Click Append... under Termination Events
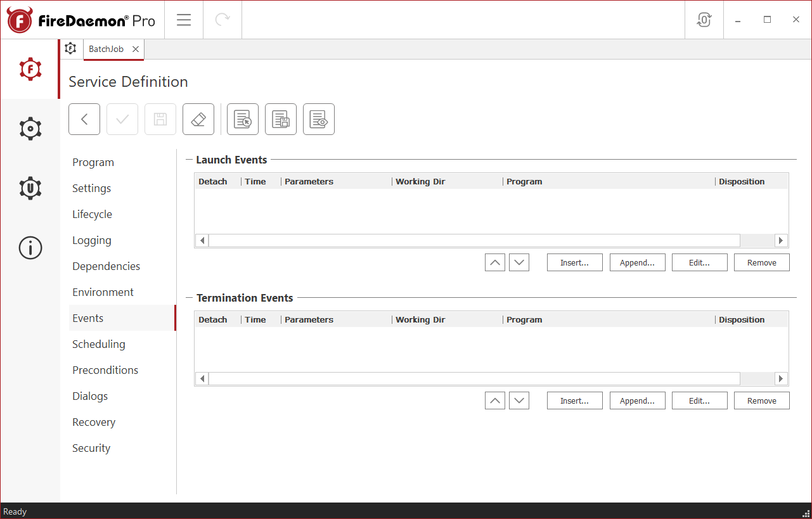Image resolution: width=812 pixels, height=519 pixels. pyautogui.click(x=638, y=400)
